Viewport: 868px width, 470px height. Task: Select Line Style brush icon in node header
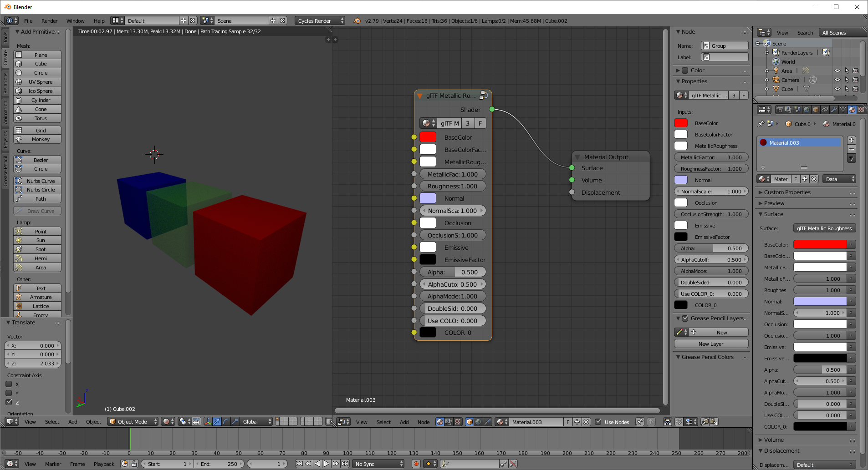(x=487, y=422)
